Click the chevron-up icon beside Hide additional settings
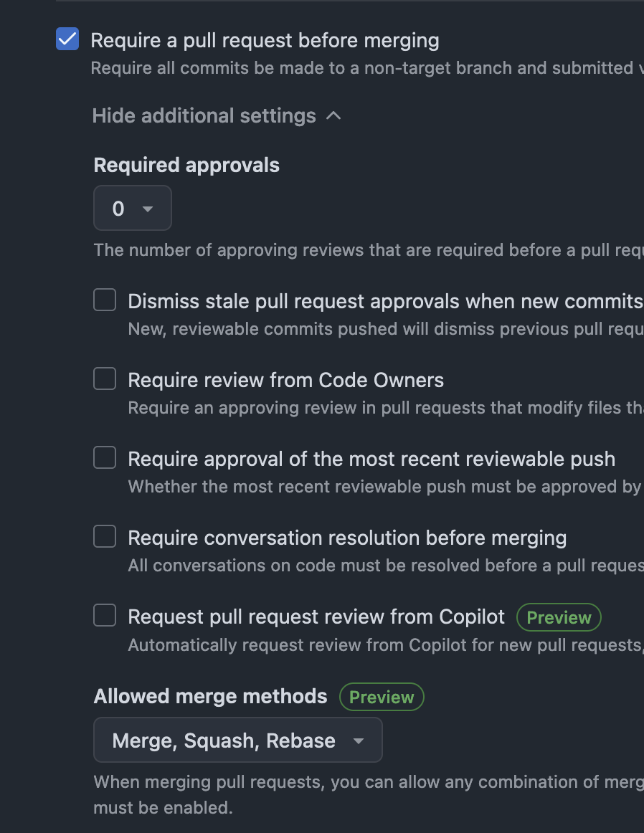The width and height of the screenshot is (644, 833). (x=333, y=115)
